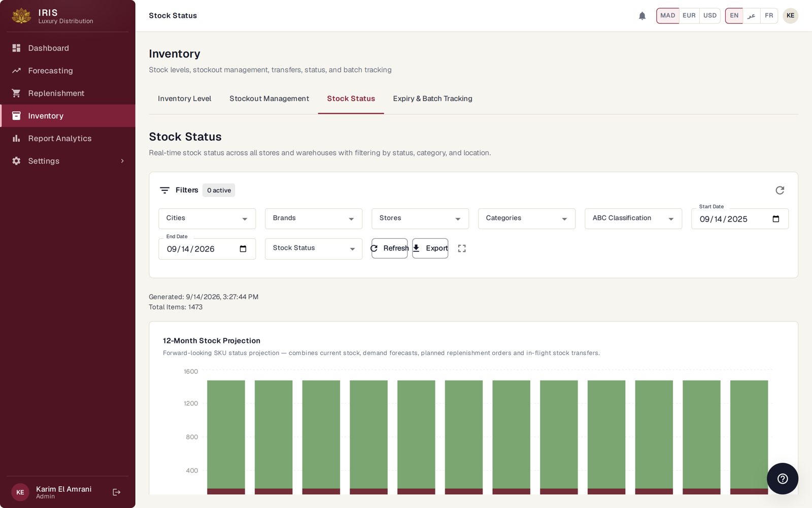Open Forecasting in the sidebar
Viewport: 812px width, 508px height.
[67, 71]
